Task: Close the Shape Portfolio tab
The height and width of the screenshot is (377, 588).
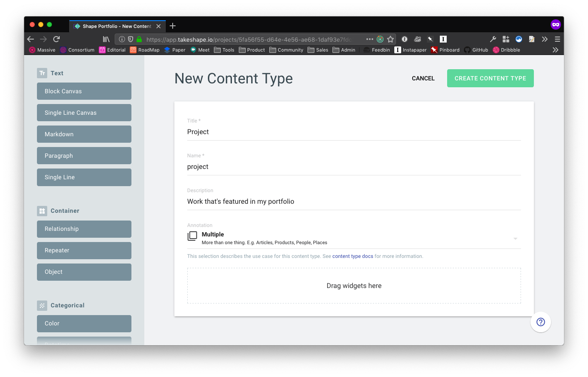Action: click(158, 26)
